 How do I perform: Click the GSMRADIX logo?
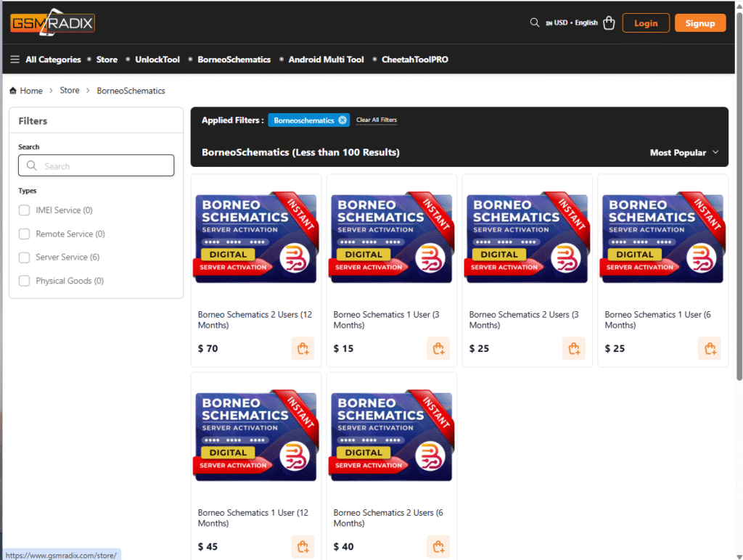(52, 22)
